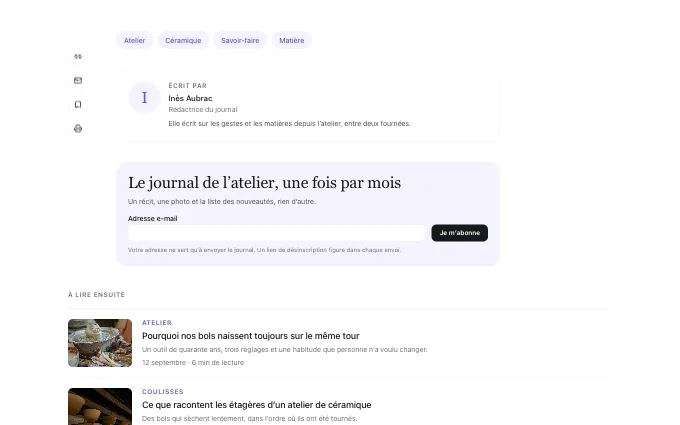
Task: Open the Céramique tag
Action: 183,40
